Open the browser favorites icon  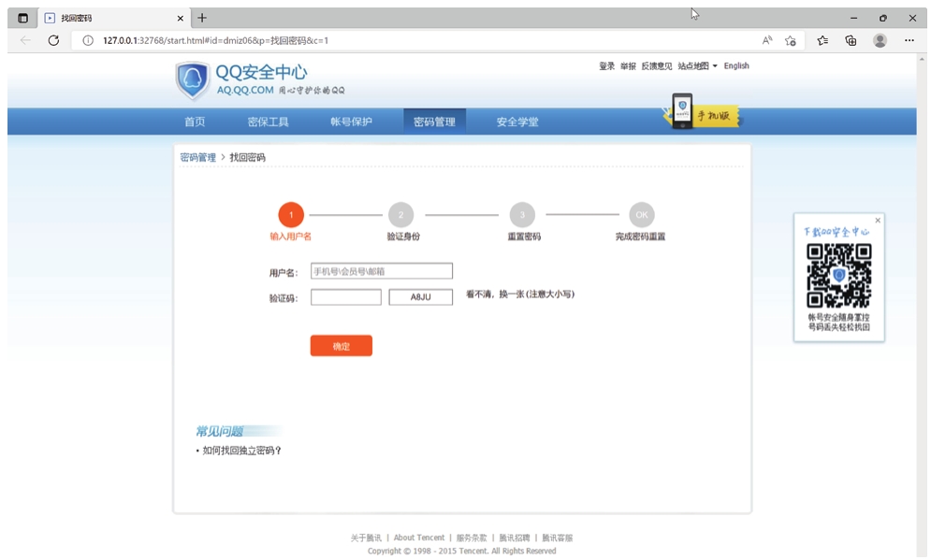(822, 40)
